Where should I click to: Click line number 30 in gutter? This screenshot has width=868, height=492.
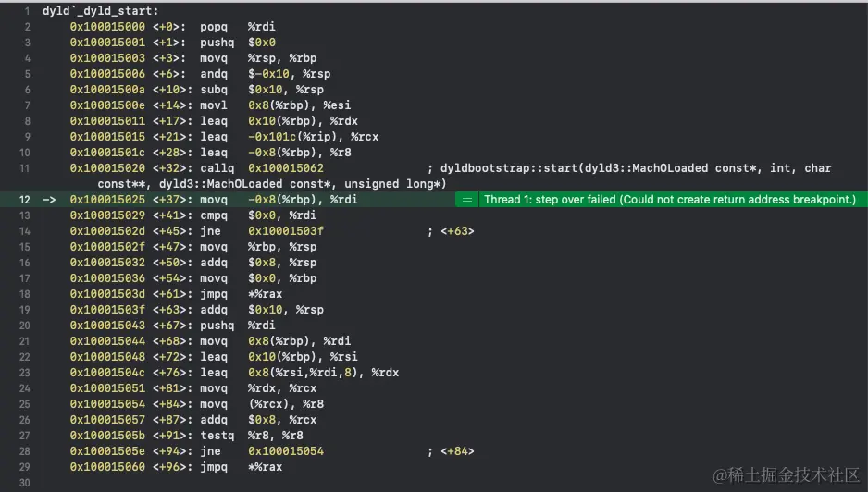tap(24, 483)
